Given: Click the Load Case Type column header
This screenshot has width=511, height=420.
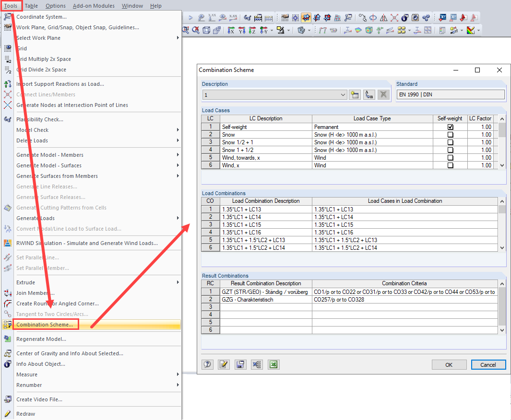Looking at the screenshot, I should click(x=372, y=118).
